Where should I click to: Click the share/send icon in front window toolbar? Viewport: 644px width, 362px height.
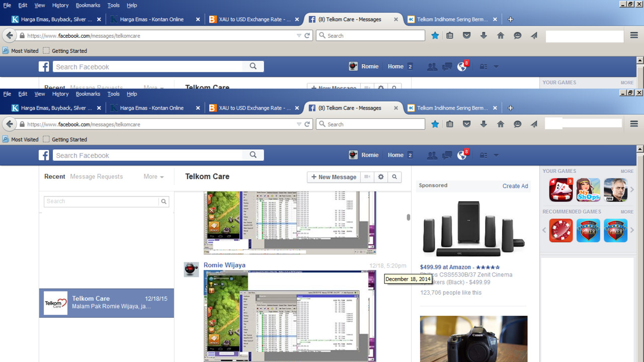click(x=534, y=124)
